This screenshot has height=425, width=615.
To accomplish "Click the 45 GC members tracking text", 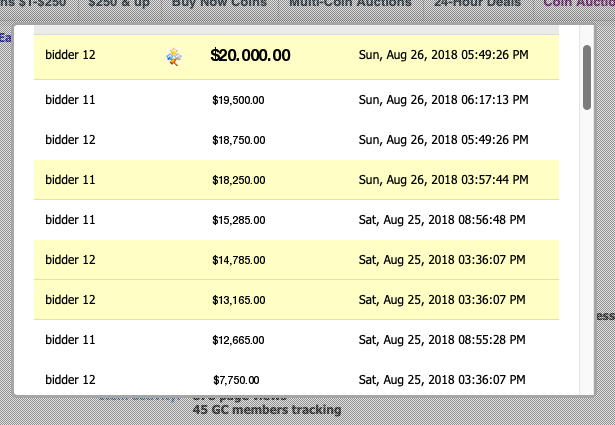I will [x=267, y=410].
